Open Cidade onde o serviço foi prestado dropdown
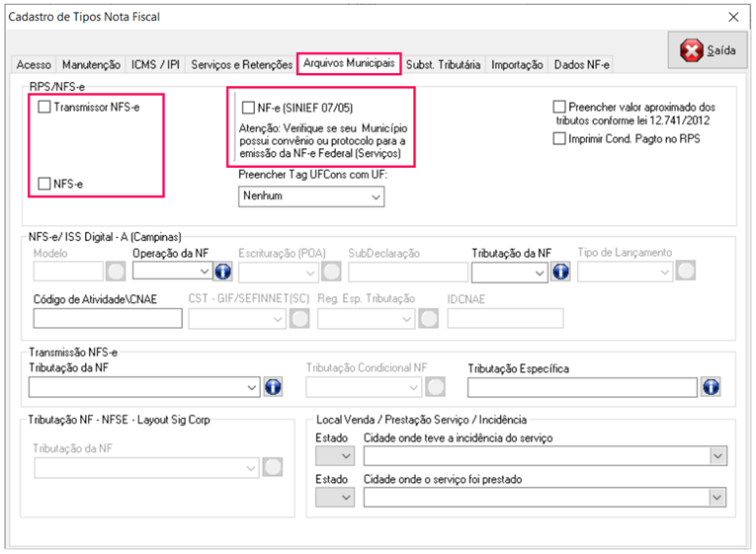Viewport: 756px width, 554px height. tap(717, 498)
